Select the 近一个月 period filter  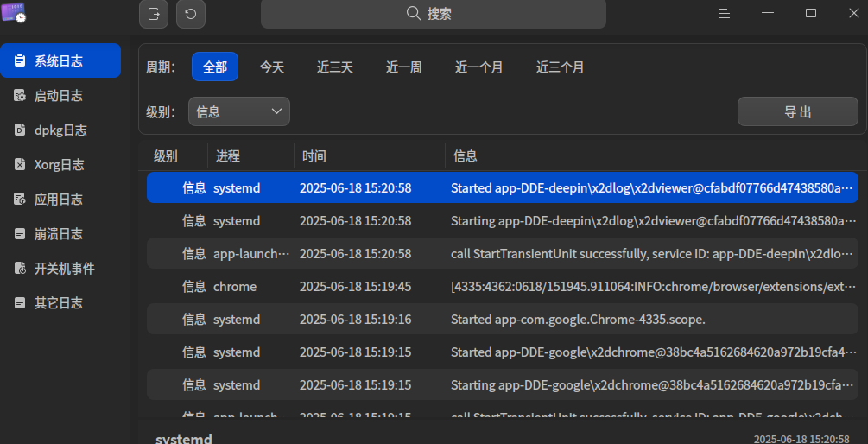click(478, 67)
